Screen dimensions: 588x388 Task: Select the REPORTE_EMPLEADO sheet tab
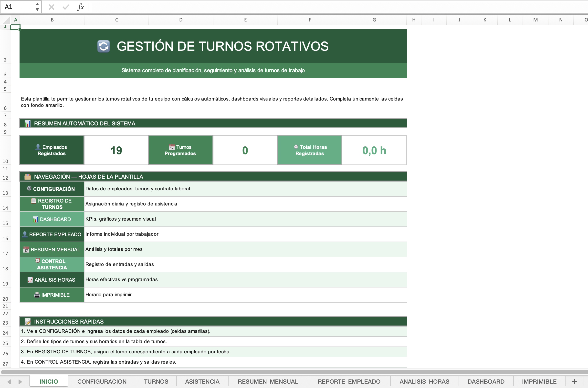349,381
